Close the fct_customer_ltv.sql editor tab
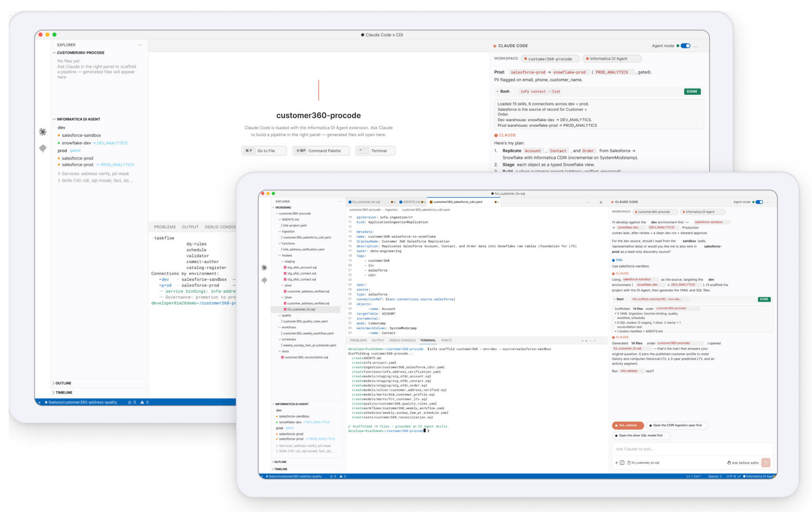The height and width of the screenshot is (512, 812). click(395, 202)
